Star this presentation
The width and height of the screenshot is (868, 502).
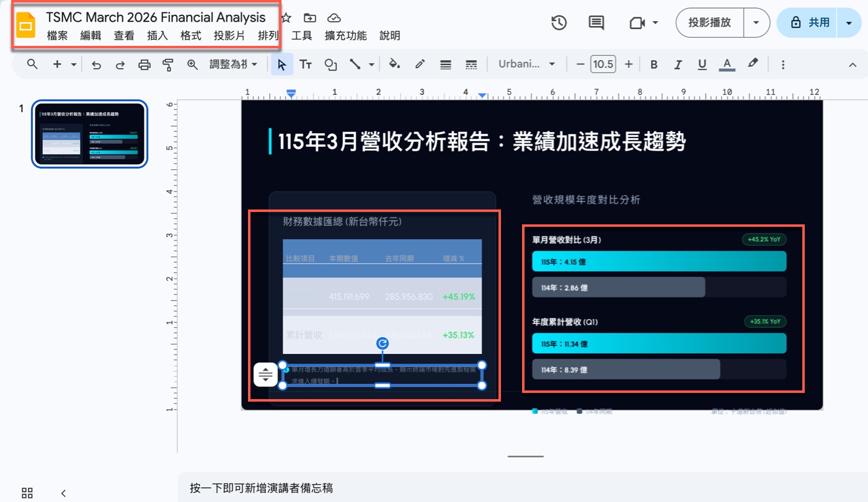click(286, 18)
